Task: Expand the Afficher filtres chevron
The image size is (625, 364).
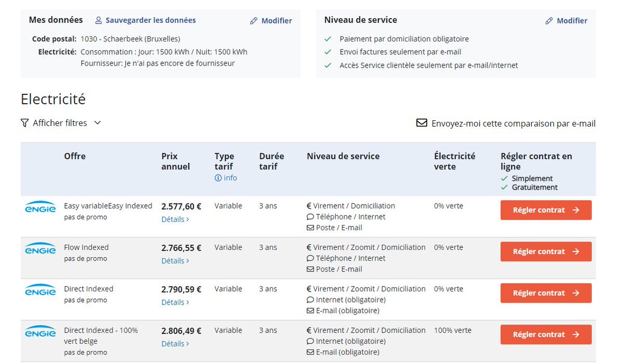Action: [x=97, y=123]
